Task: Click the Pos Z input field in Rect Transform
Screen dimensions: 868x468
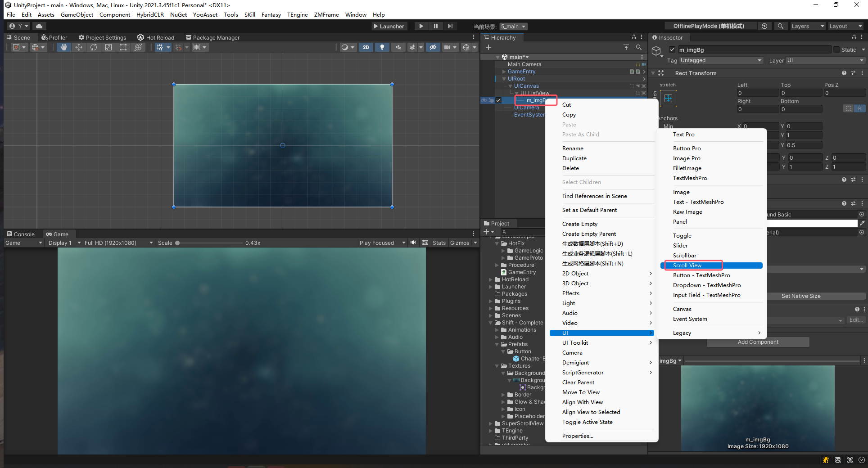Action: pos(844,93)
